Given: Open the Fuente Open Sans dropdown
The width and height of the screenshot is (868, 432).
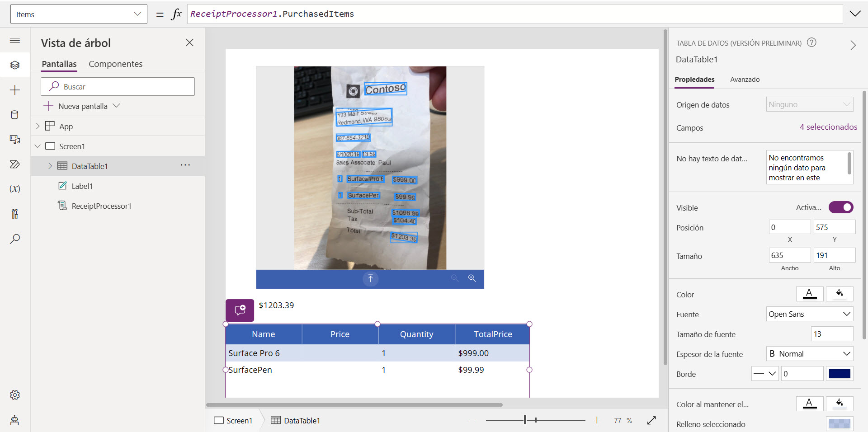Looking at the screenshot, I should coord(810,314).
